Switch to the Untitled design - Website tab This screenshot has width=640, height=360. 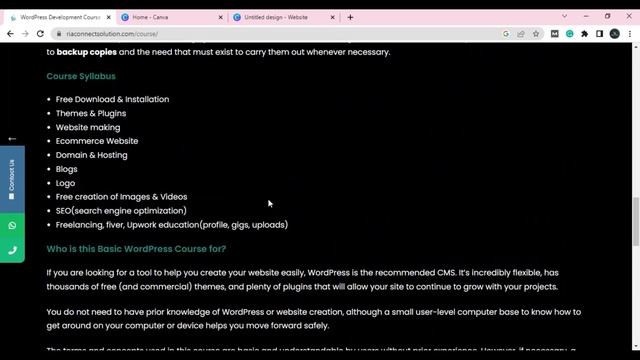(x=284, y=17)
